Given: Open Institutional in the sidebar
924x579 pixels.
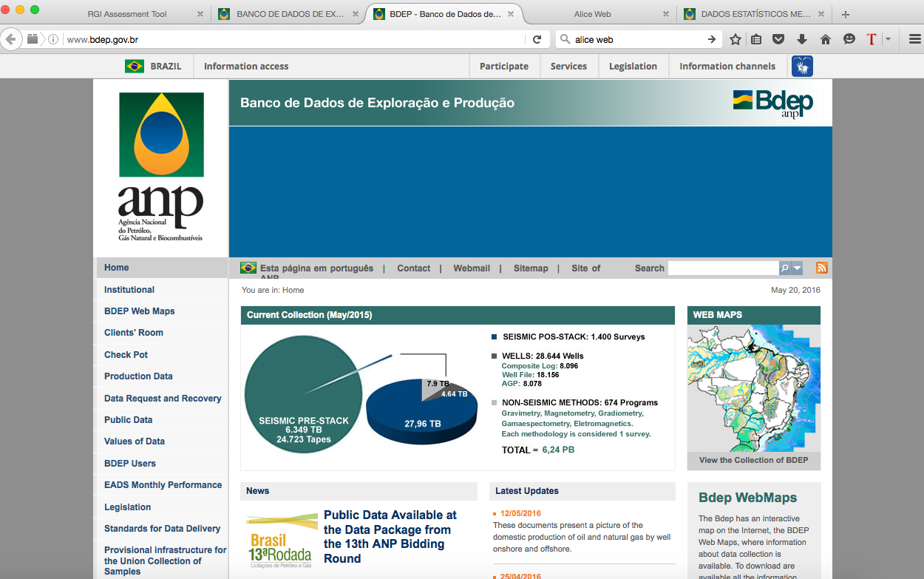Looking at the screenshot, I should [x=129, y=290].
